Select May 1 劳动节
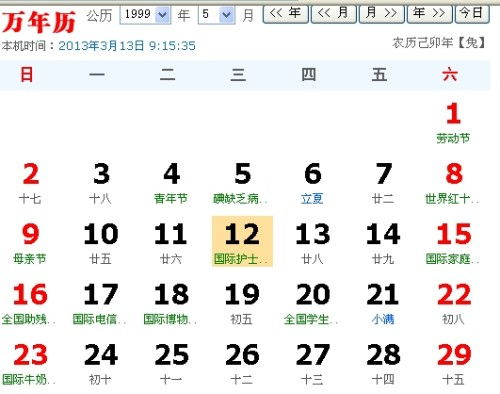 (453, 123)
